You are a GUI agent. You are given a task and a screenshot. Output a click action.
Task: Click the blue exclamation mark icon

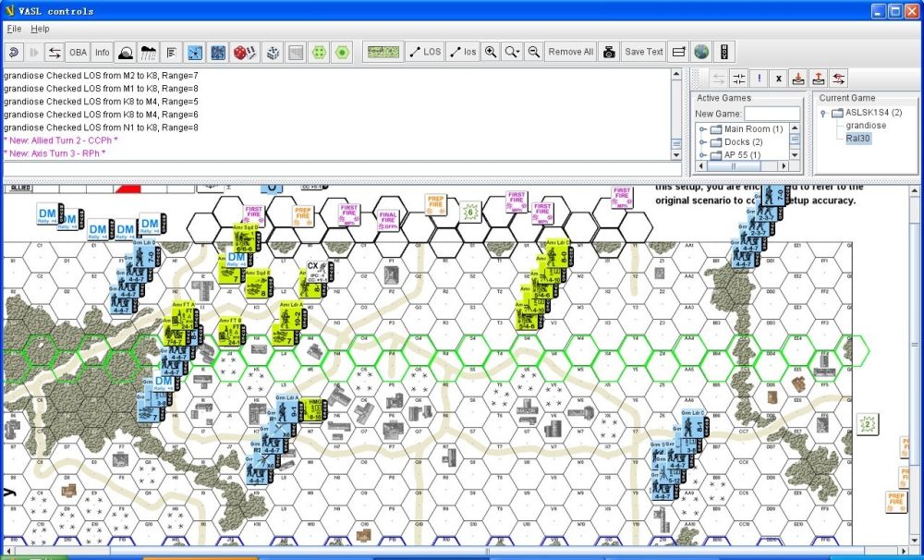759,79
